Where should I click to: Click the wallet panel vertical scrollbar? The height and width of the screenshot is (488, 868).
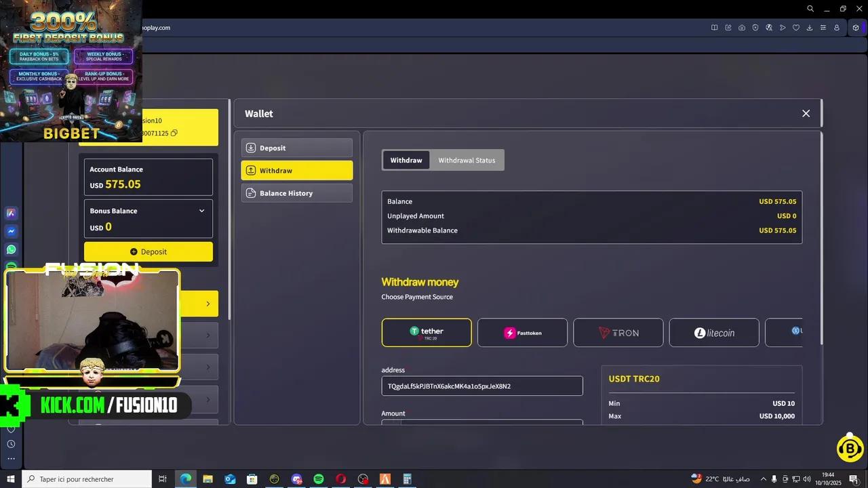click(821, 237)
